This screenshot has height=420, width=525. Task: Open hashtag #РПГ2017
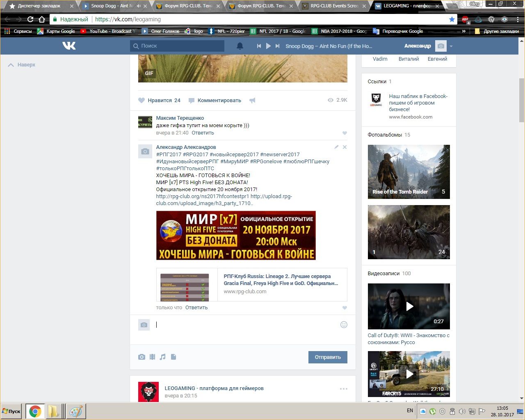(169, 155)
